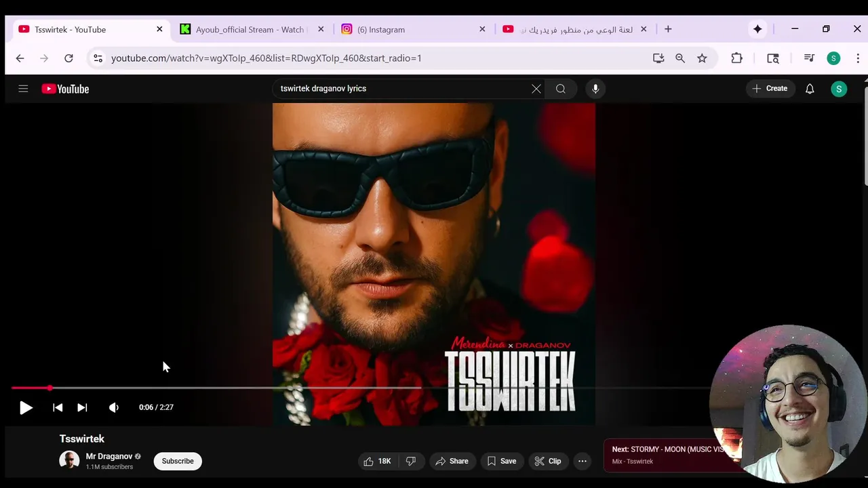Open the Chrome profile S avatar
The height and width of the screenshot is (488, 868).
click(833, 58)
